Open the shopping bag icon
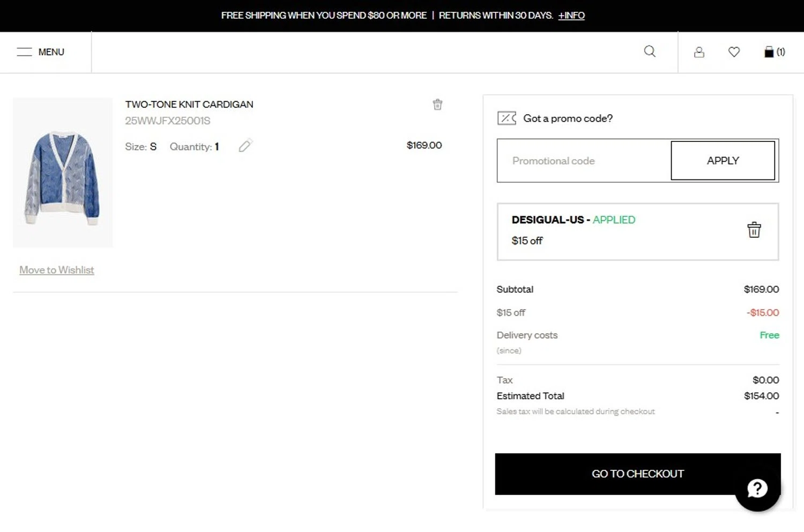 pyautogui.click(x=774, y=52)
